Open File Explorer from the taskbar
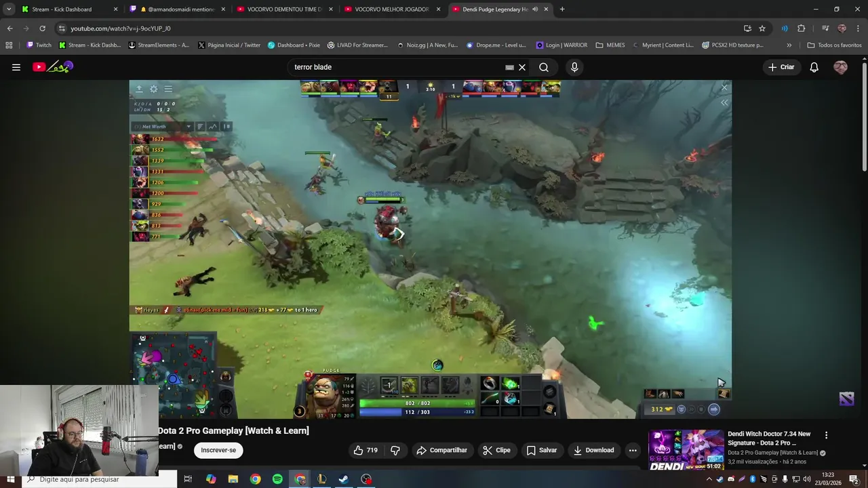Viewport: 868px width, 488px height. click(x=233, y=479)
